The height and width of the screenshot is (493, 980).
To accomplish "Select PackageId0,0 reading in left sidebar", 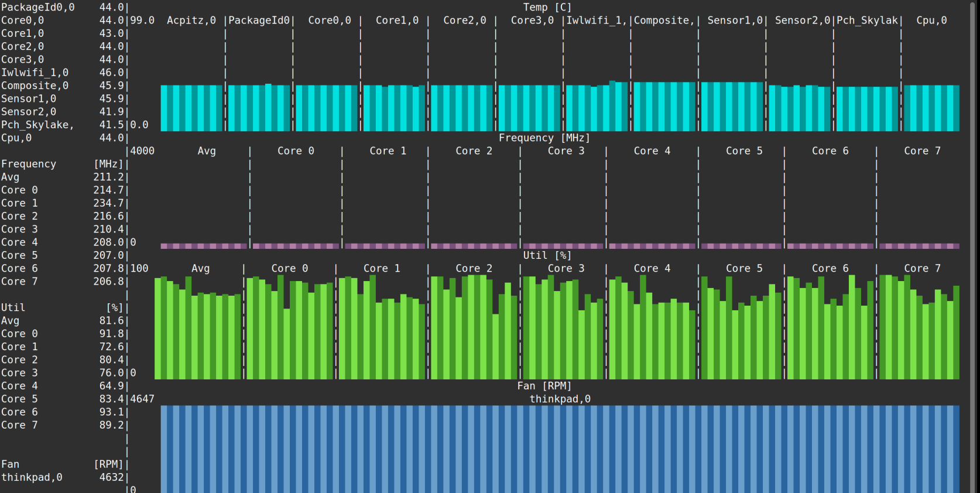I will 37,7.
